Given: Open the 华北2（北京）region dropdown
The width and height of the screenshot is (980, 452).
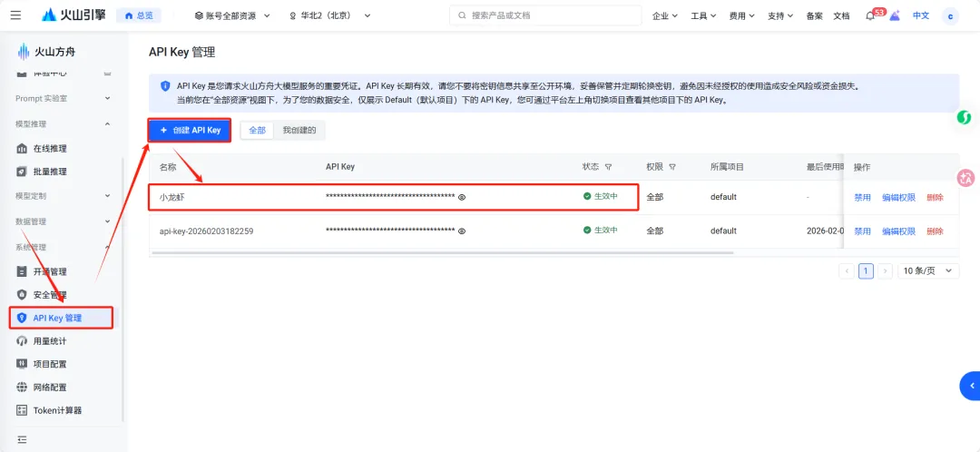Looking at the screenshot, I should 330,15.
